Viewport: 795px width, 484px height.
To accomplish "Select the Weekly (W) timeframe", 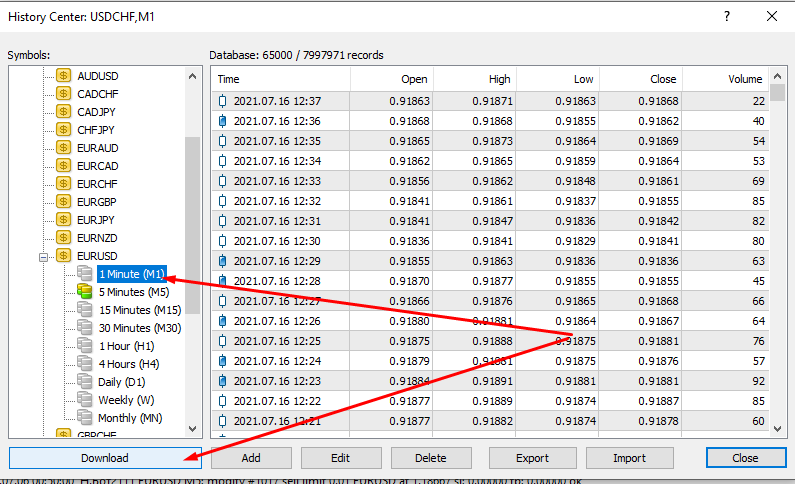I will (126, 400).
